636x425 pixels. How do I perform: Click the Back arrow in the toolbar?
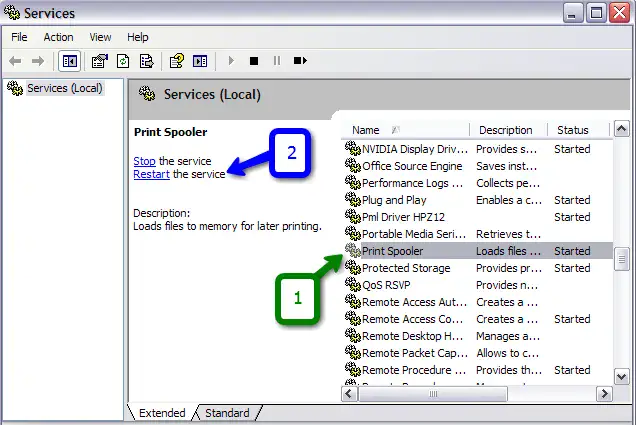[15, 61]
